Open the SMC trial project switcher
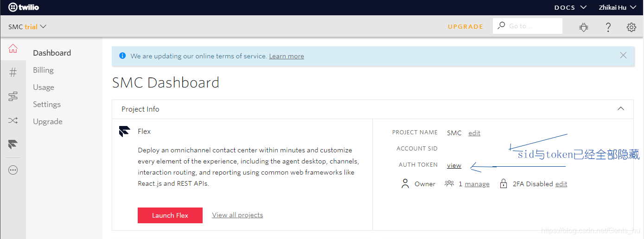The height and width of the screenshot is (239, 644). (27, 26)
